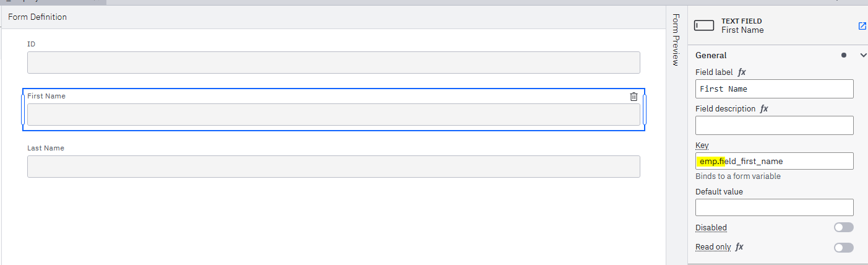Click the Key input containing emp.field_first_name
The image size is (868, 265).
[x=774, y=161]
